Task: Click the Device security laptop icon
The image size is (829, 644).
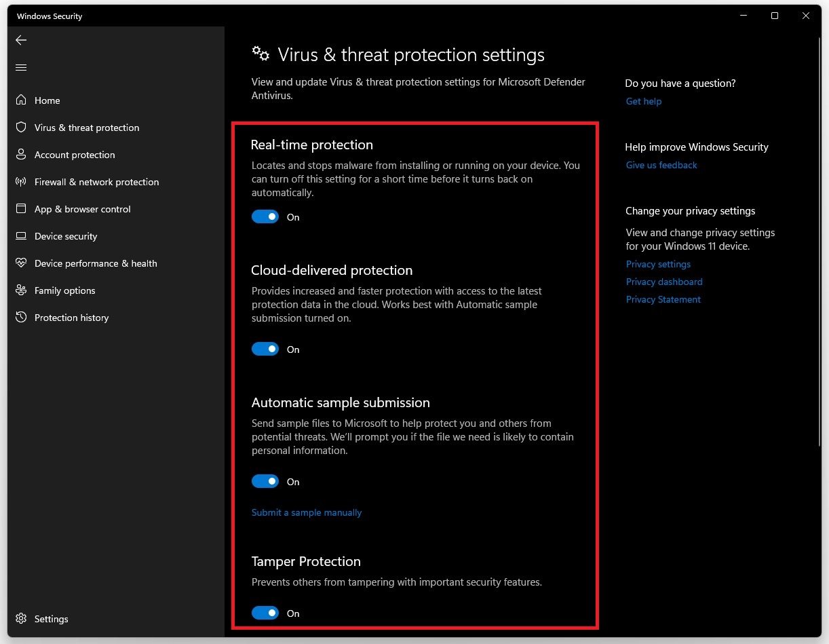Action: point(21,236)
